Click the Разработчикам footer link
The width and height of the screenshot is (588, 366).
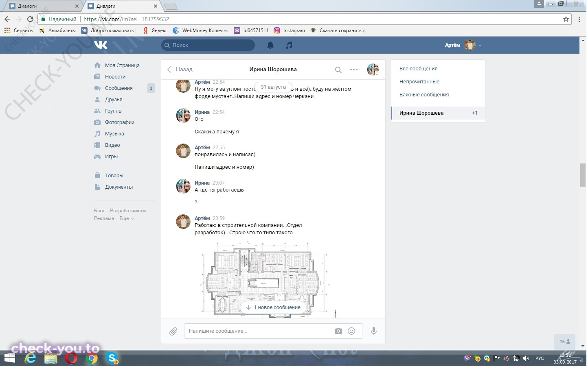point(128,211)
